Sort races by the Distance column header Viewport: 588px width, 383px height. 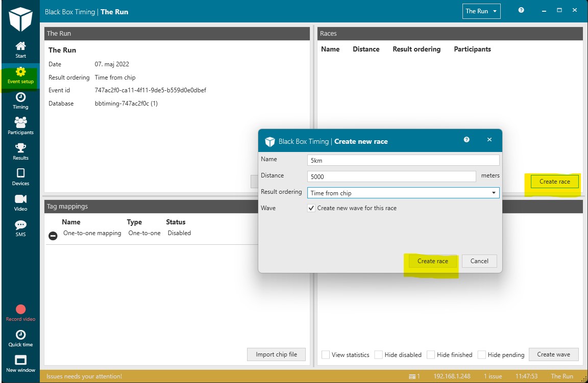pos(366,49)
